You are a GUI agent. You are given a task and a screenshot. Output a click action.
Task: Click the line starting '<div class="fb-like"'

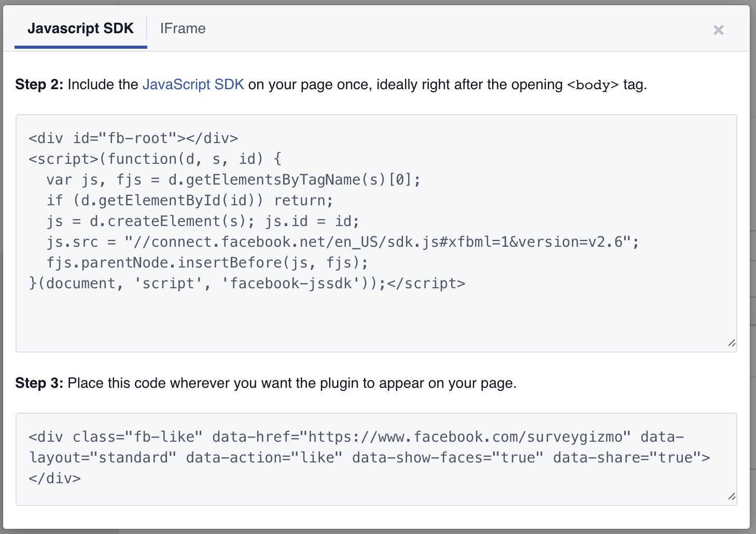tap(357, 437)
